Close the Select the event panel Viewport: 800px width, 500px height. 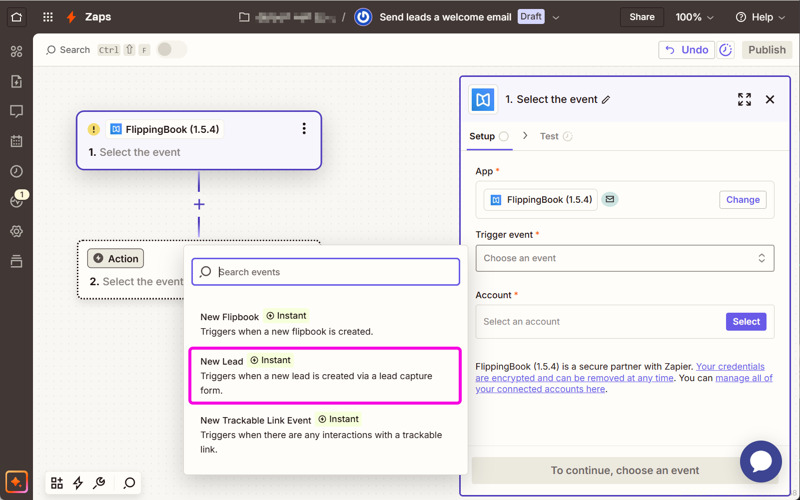[x=770, y=99]
